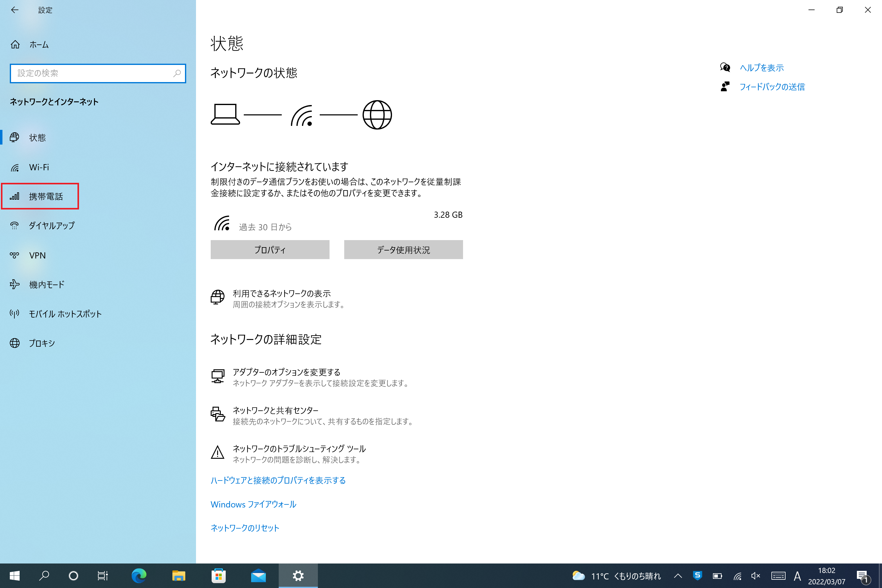Focus the 設定の検索 search field
Viewport: 882px width, 588px height.
[x=97, y=73]
